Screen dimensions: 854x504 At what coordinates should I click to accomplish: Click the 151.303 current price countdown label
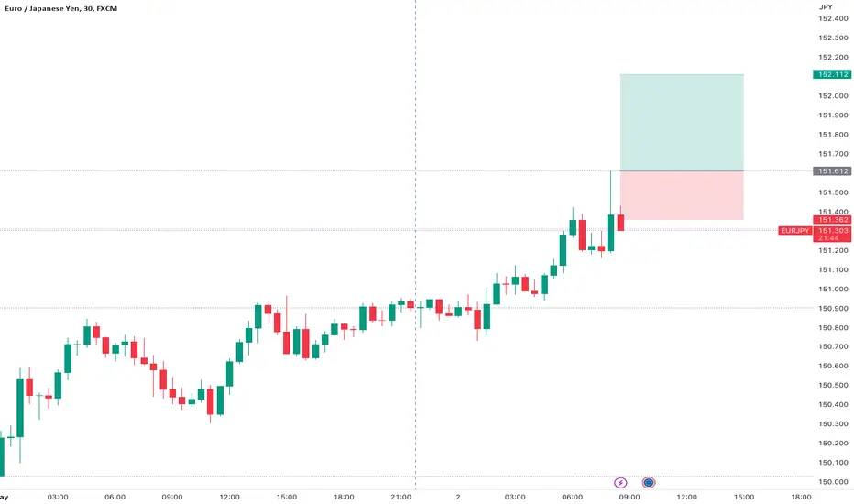pos(832,234)
